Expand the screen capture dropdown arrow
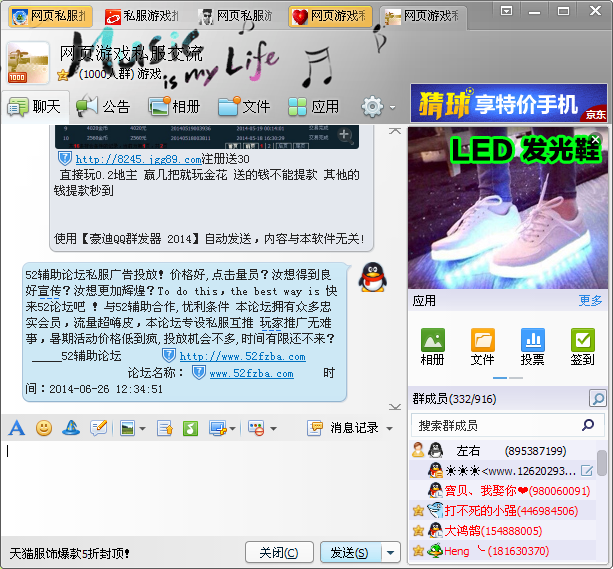Viewport: 613px width, 569px height. tap(233, 429)
